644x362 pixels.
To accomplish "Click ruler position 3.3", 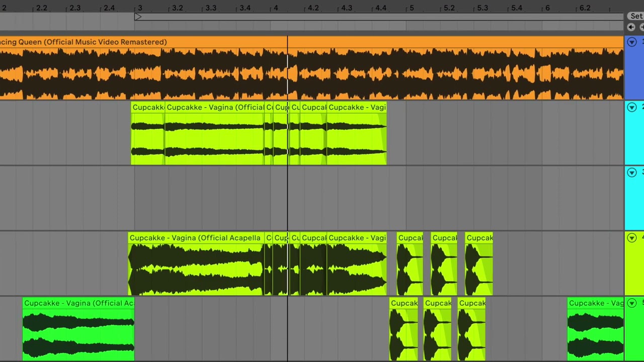I will click(211, 8).
